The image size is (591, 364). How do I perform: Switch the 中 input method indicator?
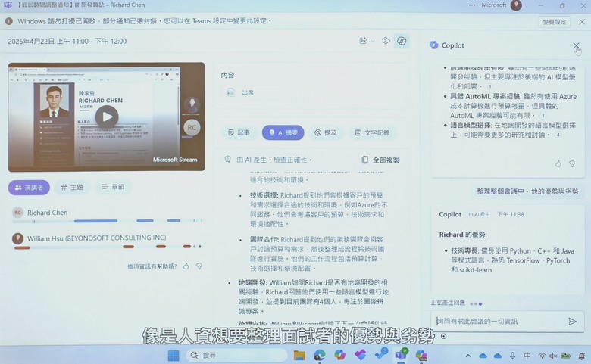coord(527,356)
